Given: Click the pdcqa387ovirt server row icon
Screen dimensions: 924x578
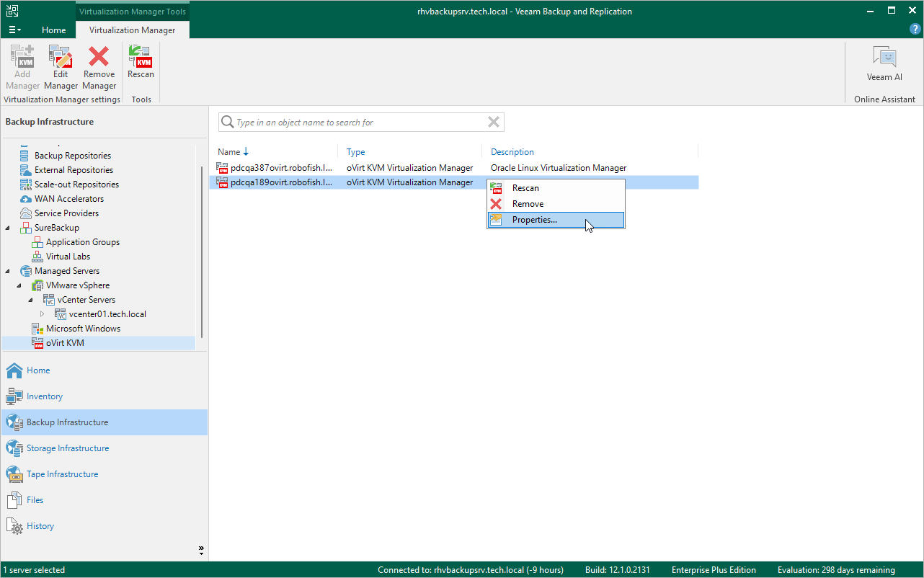Looking at the screenshot, I should pyautogui.click(x=223, y=168).
